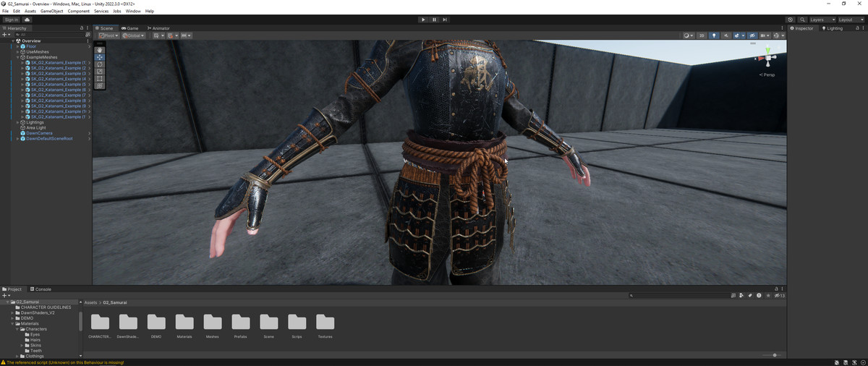Open the cloud services icon
868x366 pixels.
27,20
